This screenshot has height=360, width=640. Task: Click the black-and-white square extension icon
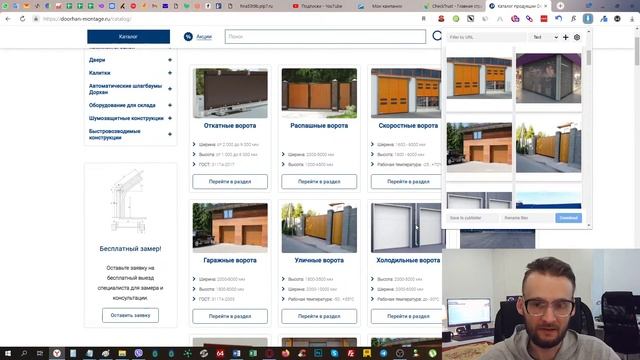coord(471,19)
